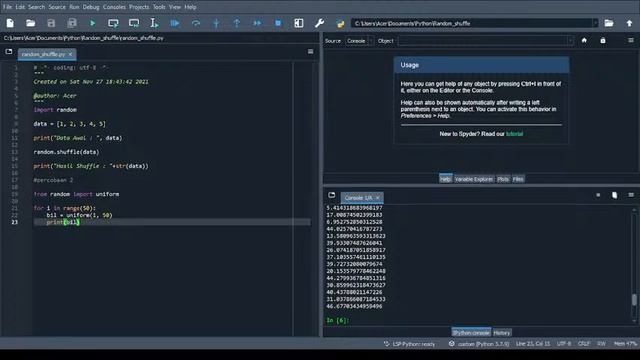Open the View menu
The height and width of the screenshot is (360, 640).
click(x=175, y=7)
